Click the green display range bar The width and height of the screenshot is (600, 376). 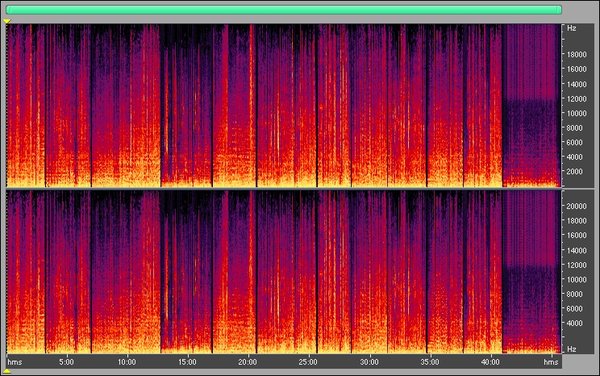coord(284,10)
